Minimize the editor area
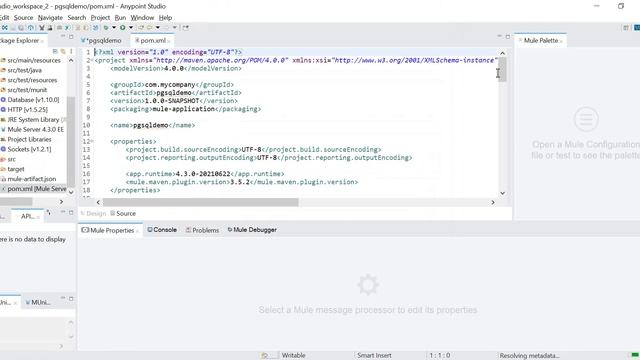 click(x=500, y=37)
